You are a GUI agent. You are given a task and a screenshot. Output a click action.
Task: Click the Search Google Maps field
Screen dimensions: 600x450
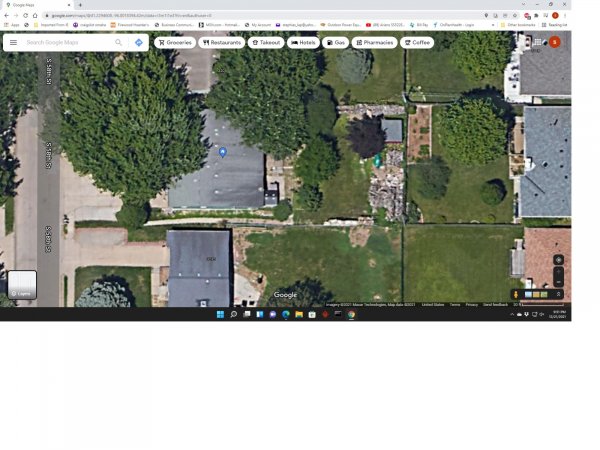[66, 43]
